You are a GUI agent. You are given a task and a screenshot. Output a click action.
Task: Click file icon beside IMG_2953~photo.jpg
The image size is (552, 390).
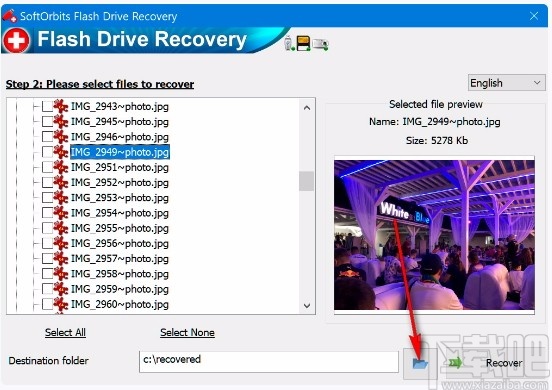coord(61,197)
